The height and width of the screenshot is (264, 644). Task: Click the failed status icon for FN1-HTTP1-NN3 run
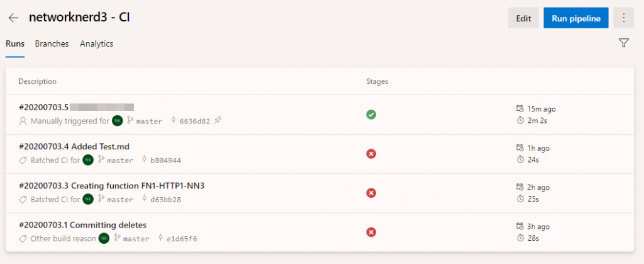point(371,193)
